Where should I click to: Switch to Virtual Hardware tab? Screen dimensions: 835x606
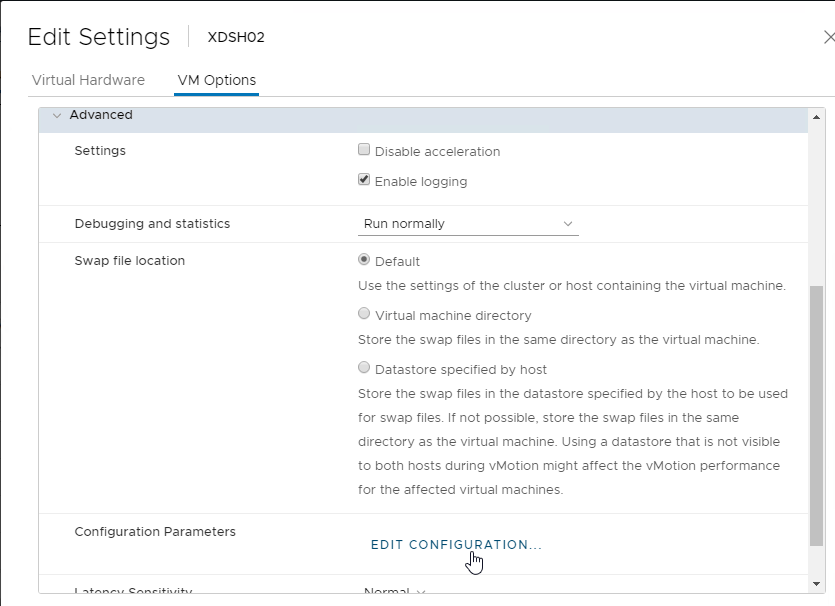[88, 80]
